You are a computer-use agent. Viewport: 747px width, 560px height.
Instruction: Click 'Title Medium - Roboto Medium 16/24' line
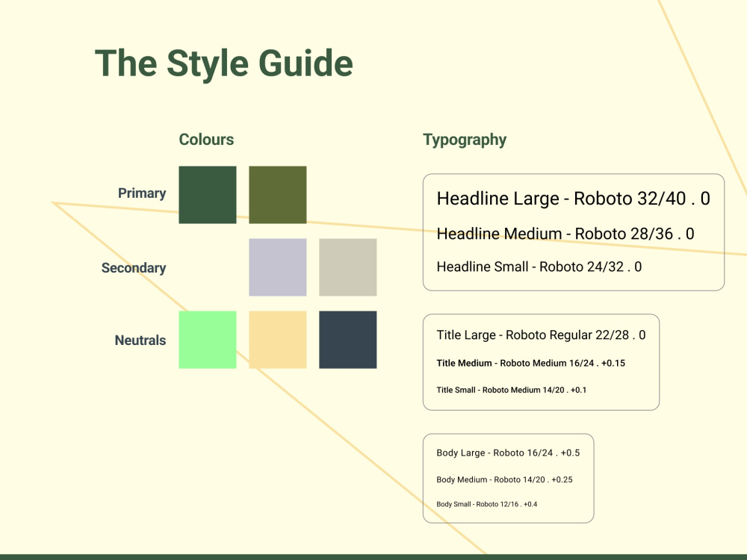pyautogui.click(x=530, y=364)
